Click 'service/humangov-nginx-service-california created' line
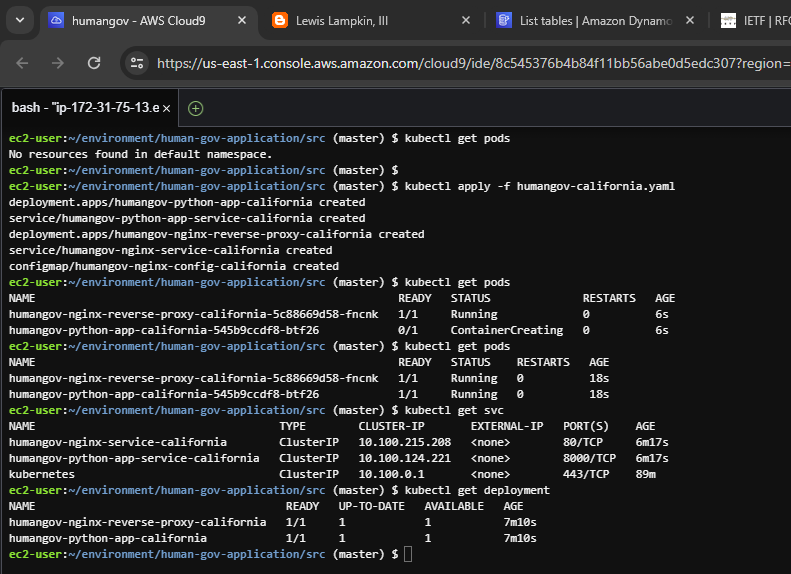 [x=171, y=251]
